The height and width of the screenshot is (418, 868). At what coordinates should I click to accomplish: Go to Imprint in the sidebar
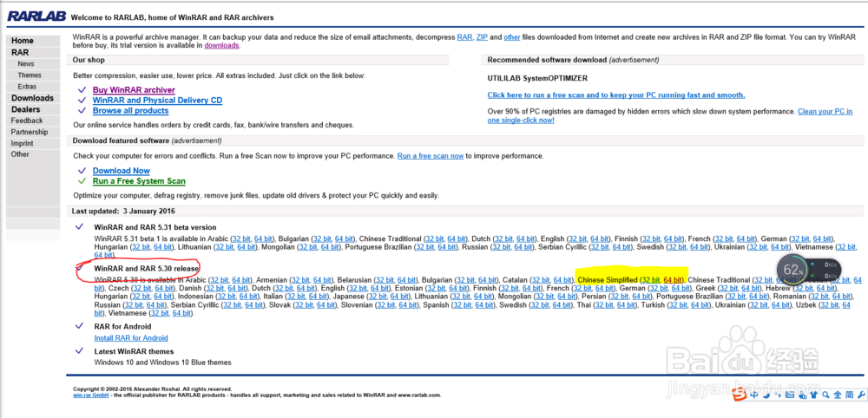23,143
